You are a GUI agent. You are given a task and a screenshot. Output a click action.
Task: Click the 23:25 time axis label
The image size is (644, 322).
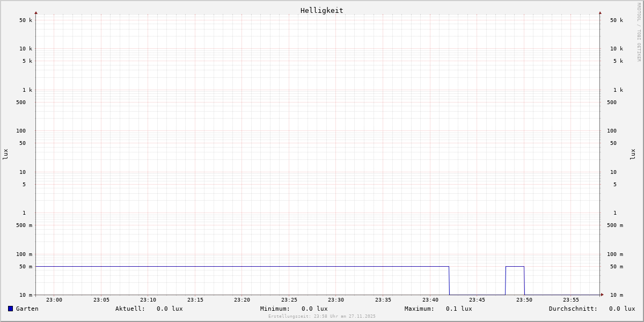(x=289, y=300)
